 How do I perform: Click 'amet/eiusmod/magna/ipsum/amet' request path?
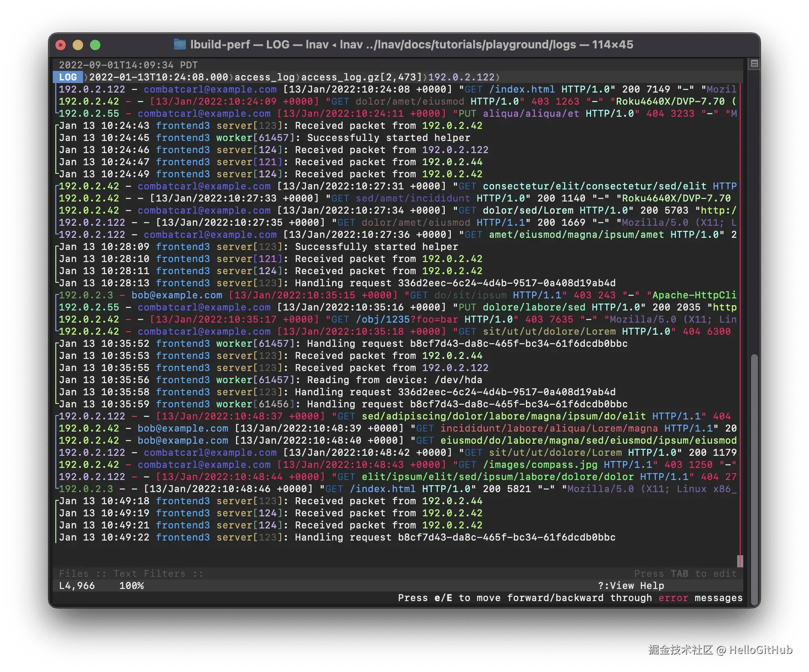[x=576, y=235]
